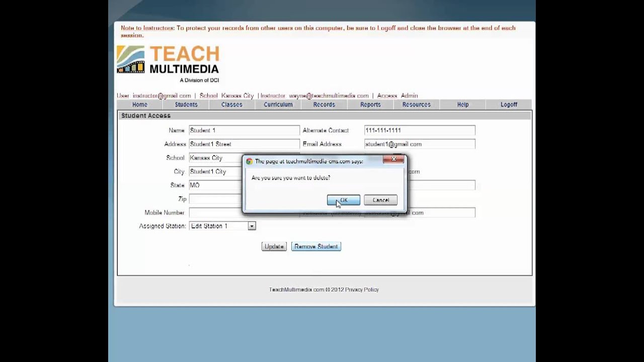
Task: Open the Students menu tab
Action: pos(186,105)
